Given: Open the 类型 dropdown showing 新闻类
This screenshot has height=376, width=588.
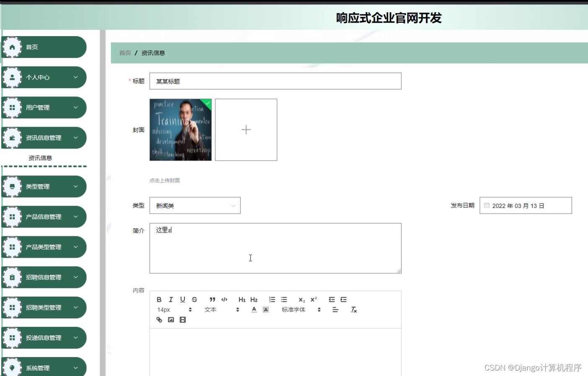Looking at the screenshot, I should click(x=195, y=205).
